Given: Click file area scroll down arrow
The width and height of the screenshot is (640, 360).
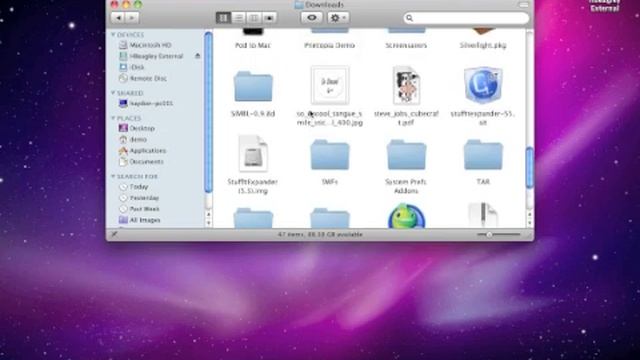Looking at the screenshot, I should 529,223.
